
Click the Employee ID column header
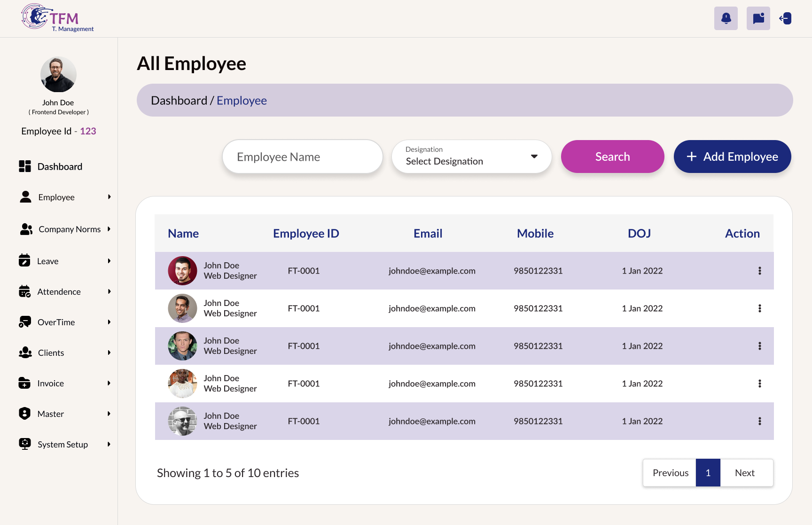pos(306,234)
